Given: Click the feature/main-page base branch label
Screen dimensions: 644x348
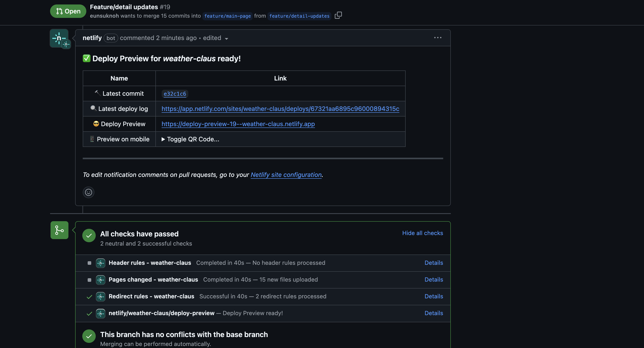Looking at the screenshot, I should 227,16.
